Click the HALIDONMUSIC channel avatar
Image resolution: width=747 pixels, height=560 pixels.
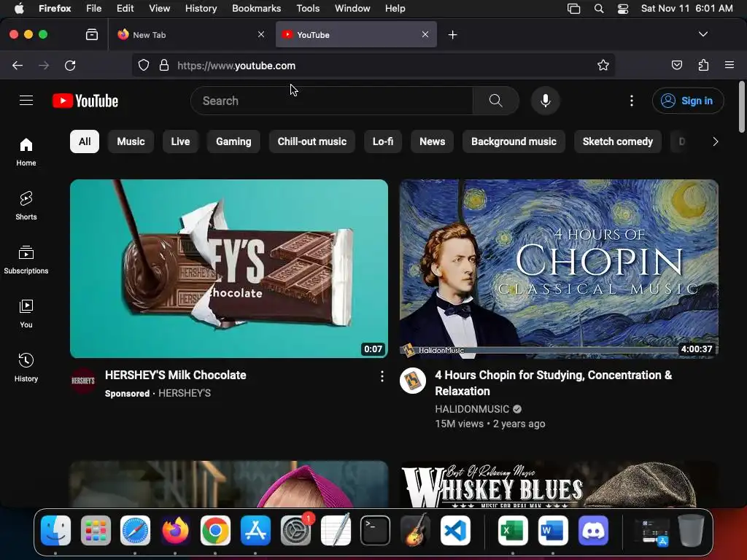pos(413,381)
